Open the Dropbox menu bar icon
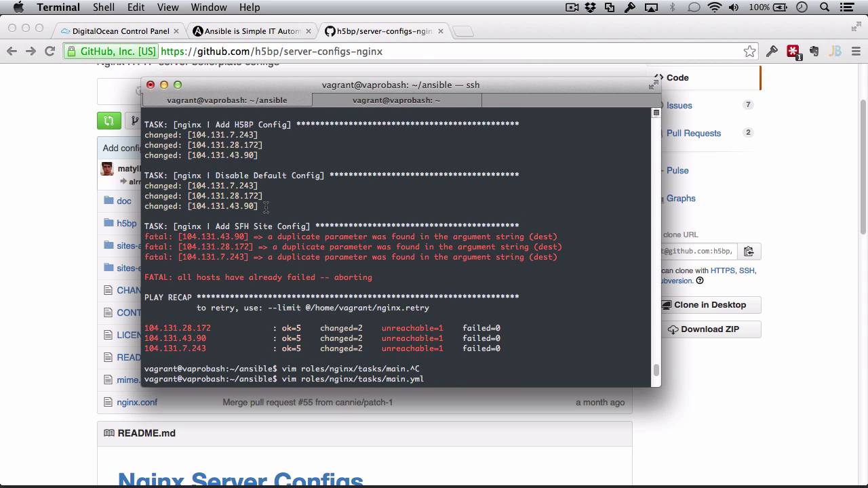 pyautogui.click(x=591, y=7)
